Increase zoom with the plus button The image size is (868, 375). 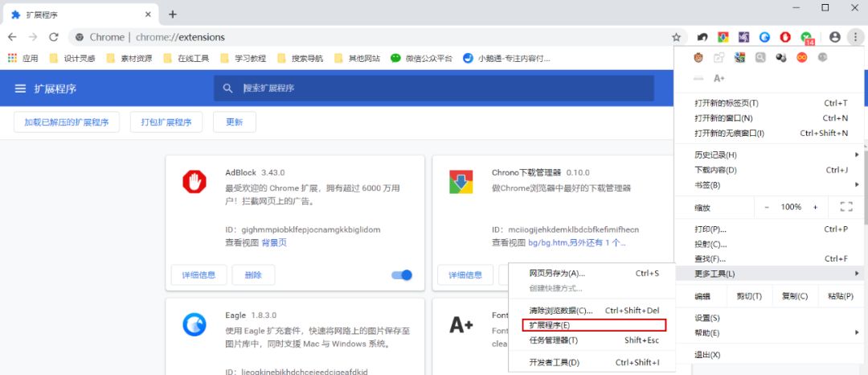[816, 207]
